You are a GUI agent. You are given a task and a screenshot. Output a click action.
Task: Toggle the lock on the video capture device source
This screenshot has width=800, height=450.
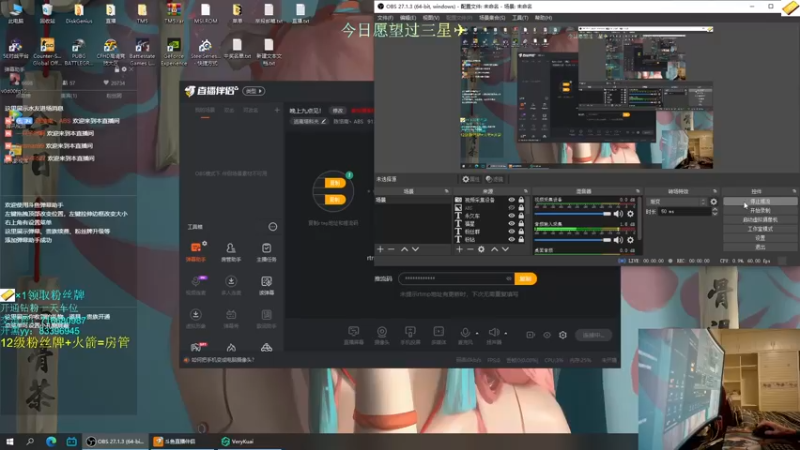coord(521,200)
